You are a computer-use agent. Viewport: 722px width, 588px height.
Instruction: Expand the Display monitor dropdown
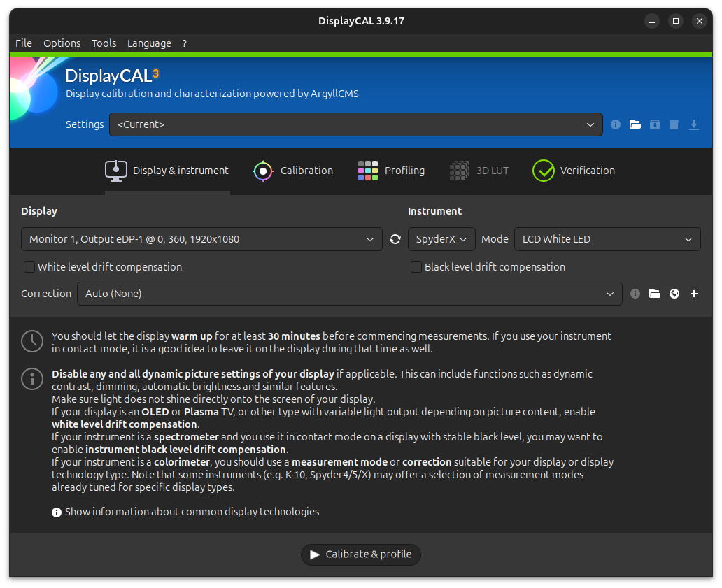coord(201,239)
